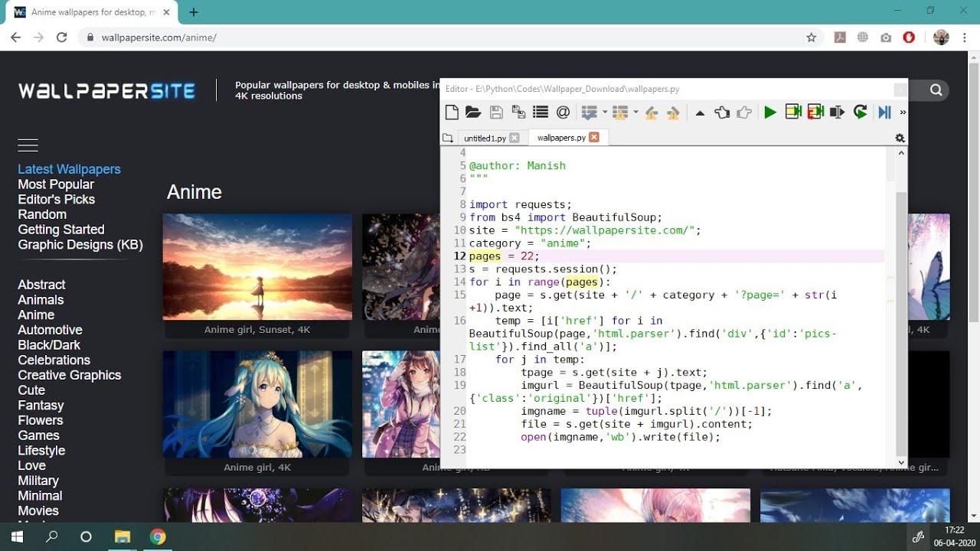Expand the editor toolbar overflow chevron
This screenshot has height=551, width=980.
coord(903,112)
